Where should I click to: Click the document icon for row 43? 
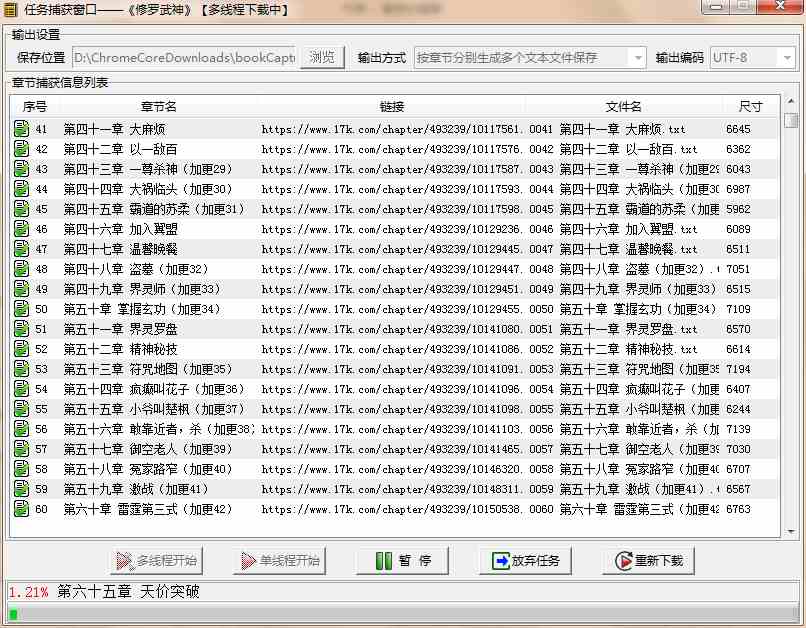pos(21,169)
